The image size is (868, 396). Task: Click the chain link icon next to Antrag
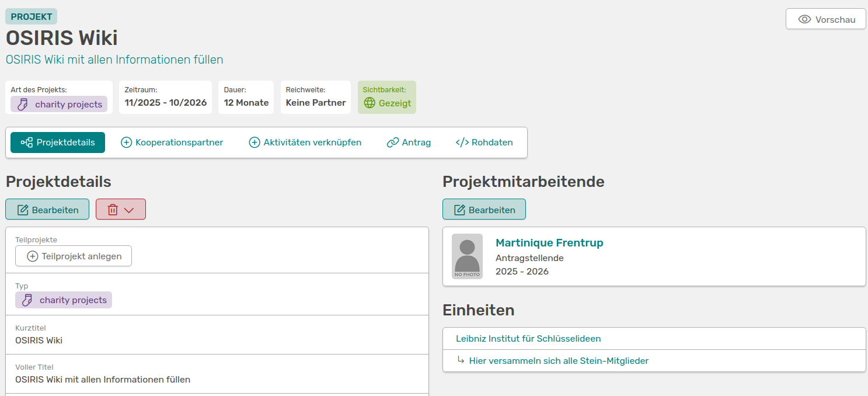click(393, 143)
